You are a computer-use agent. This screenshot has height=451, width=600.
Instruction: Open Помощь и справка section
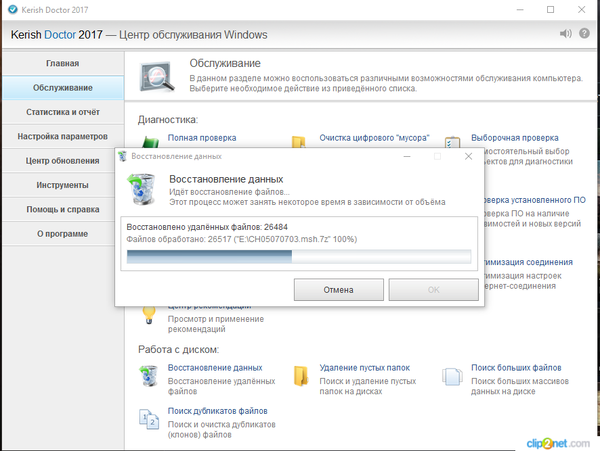pos(62,209)
